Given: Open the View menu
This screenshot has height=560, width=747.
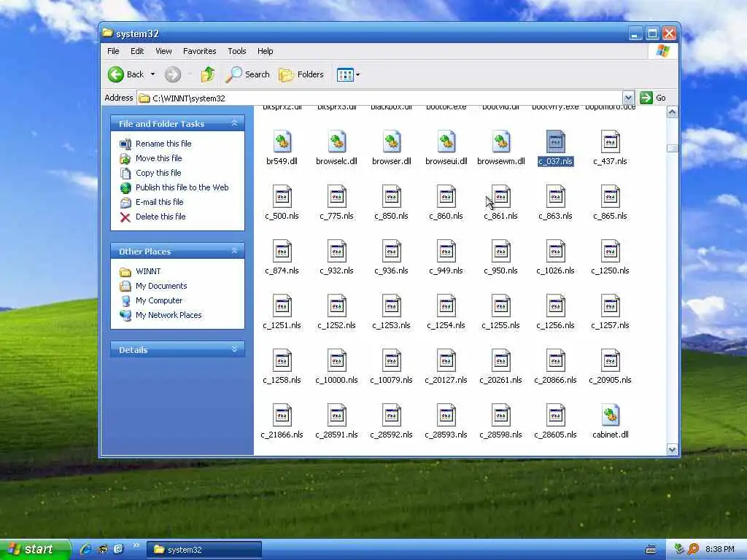Looking at the screenshot, I should 163,51.
